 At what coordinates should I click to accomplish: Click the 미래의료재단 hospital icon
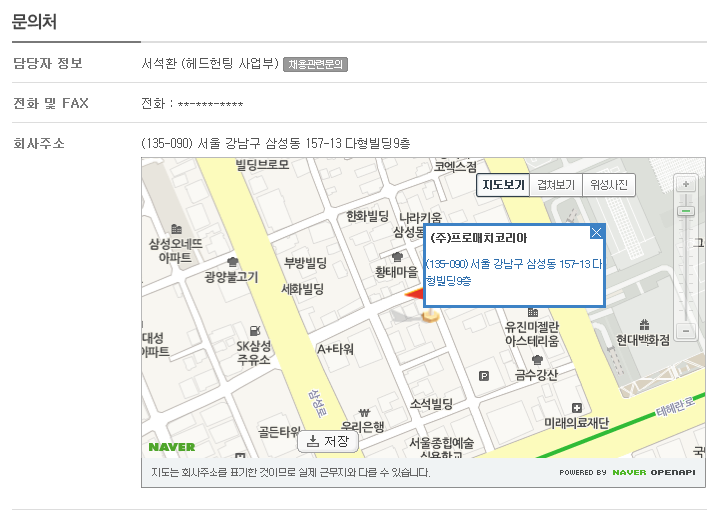point(576,407)
